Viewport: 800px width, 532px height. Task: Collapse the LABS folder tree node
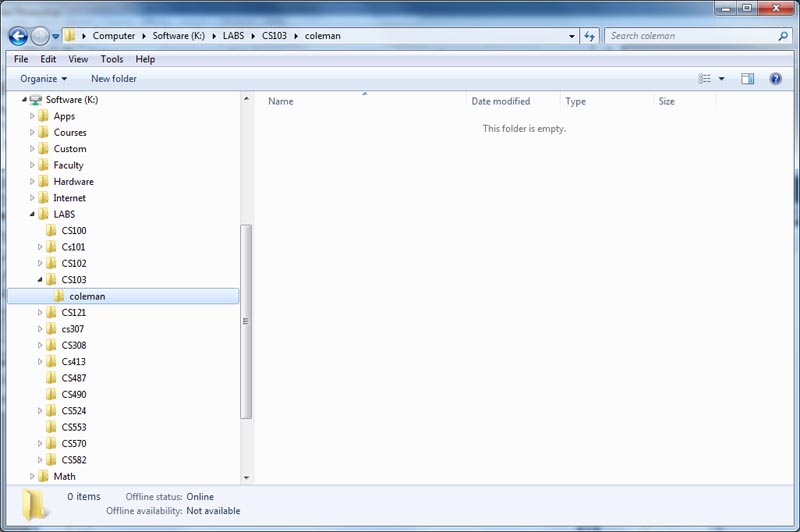point(32,214)
